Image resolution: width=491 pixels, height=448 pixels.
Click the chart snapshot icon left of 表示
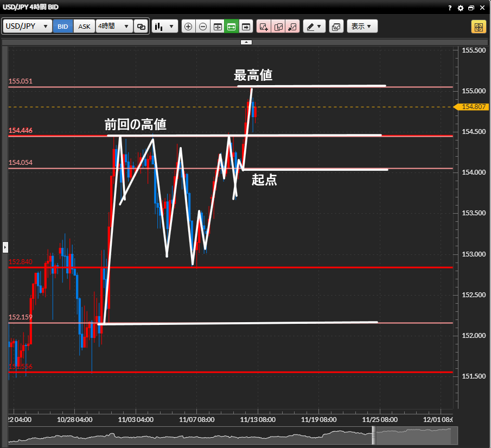coord(336,27)
